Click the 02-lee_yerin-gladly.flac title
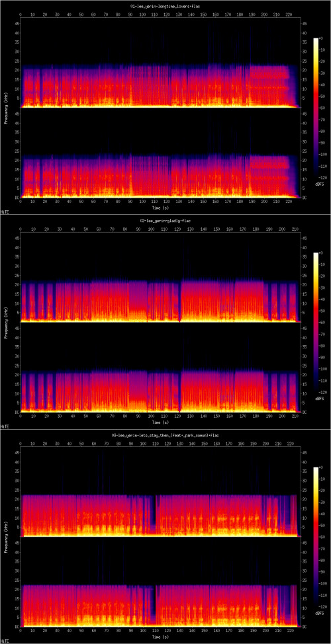331x644 pixels. point(165,221)
